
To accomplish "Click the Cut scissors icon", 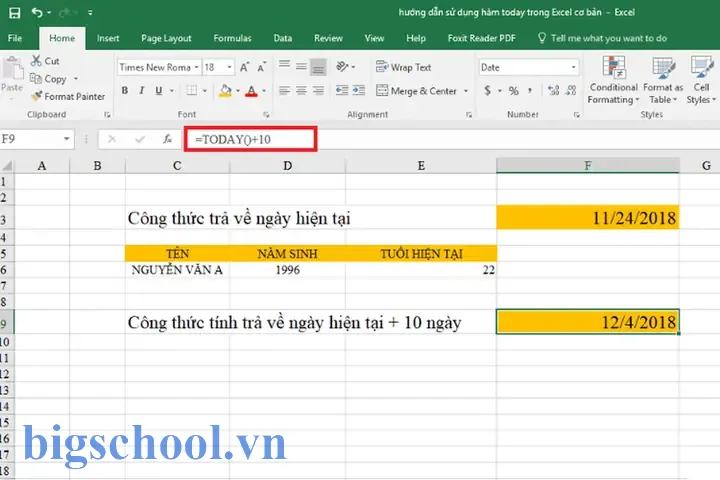I will 36,61.
